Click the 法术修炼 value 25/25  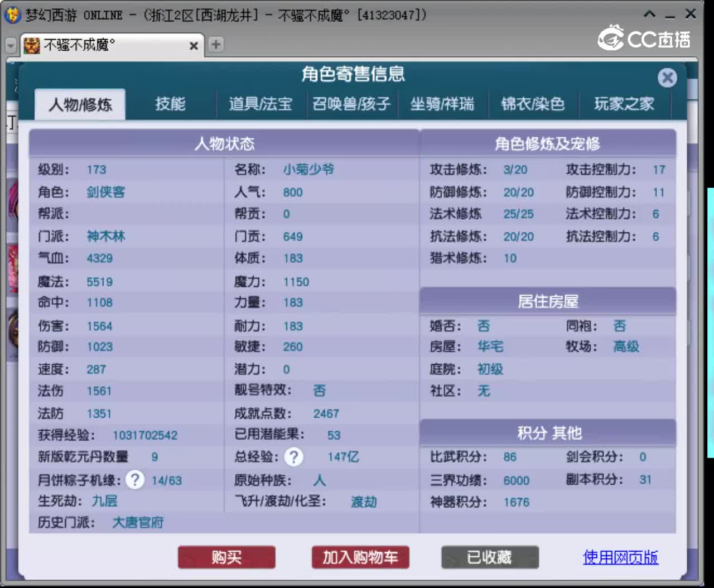click(519, 214)
